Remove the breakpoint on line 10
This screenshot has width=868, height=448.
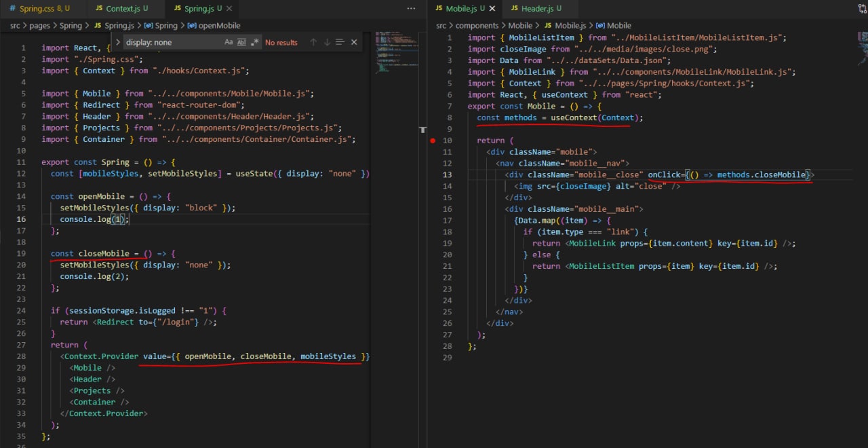coord(433,141)
